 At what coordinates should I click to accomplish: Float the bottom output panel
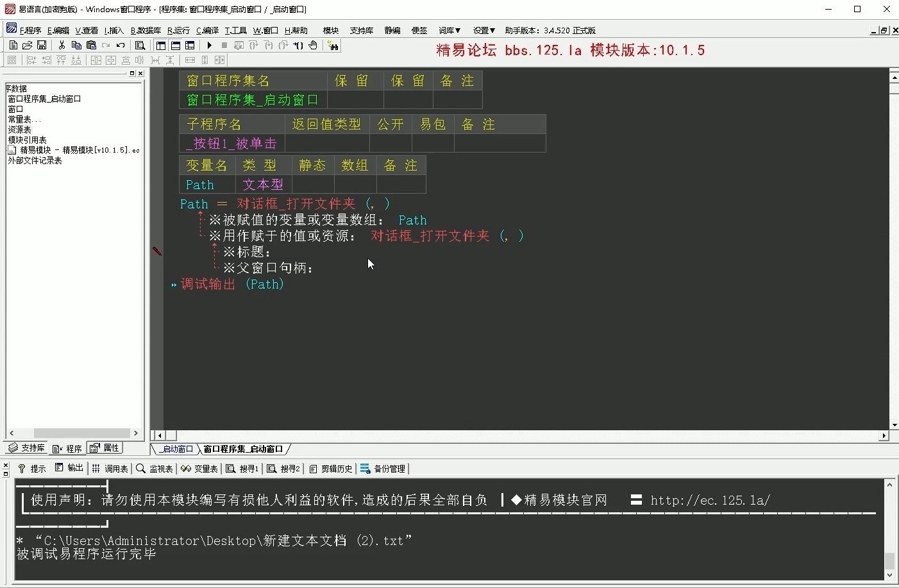pos(5,474)
